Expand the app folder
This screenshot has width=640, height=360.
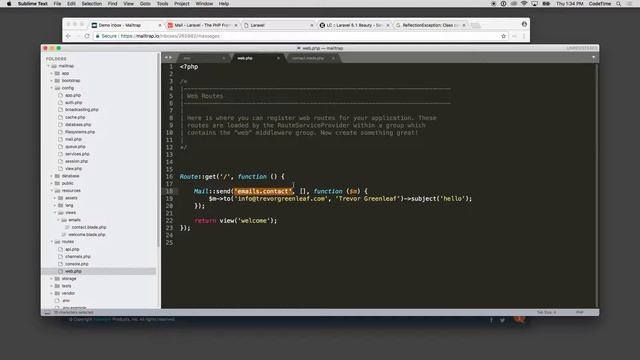[52, 73]
